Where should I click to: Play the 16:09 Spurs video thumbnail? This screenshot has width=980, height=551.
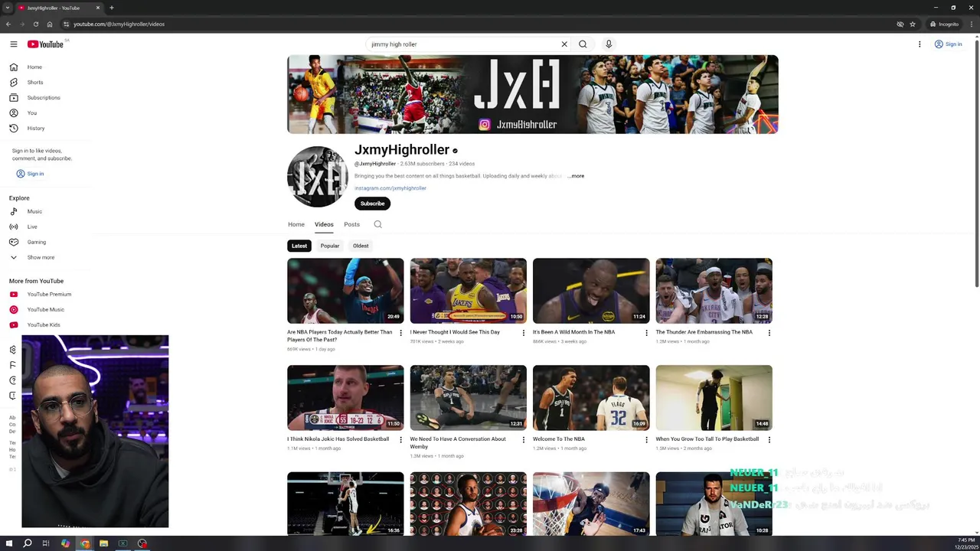point(591,398)
